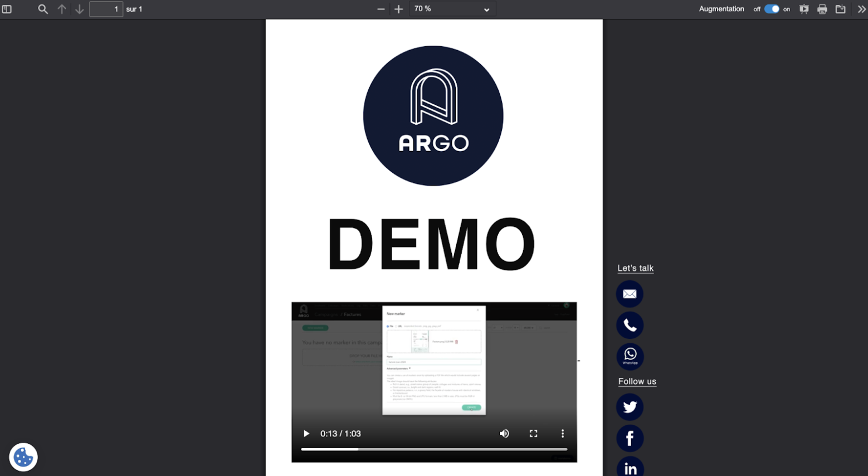This screenshot has height=476, width=868.
Task: Switch to presentation mode
Action: point(804,9)
